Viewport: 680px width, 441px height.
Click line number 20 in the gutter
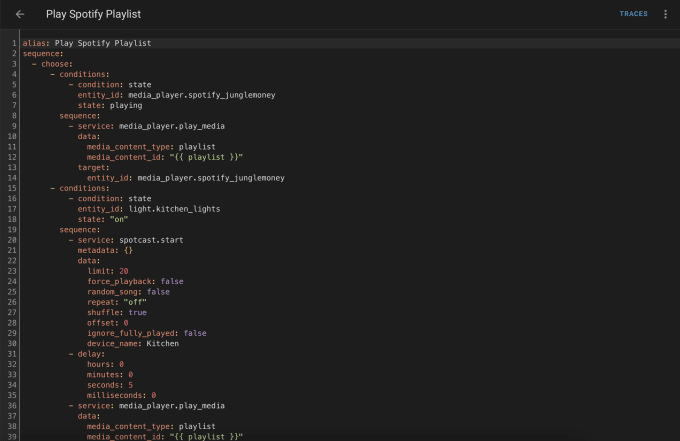tap(12, 240)
